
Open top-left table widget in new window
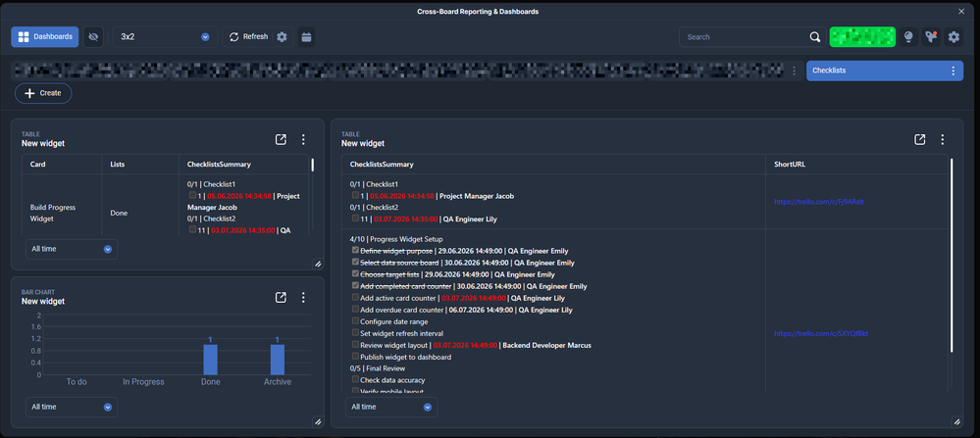click(281, 139)
